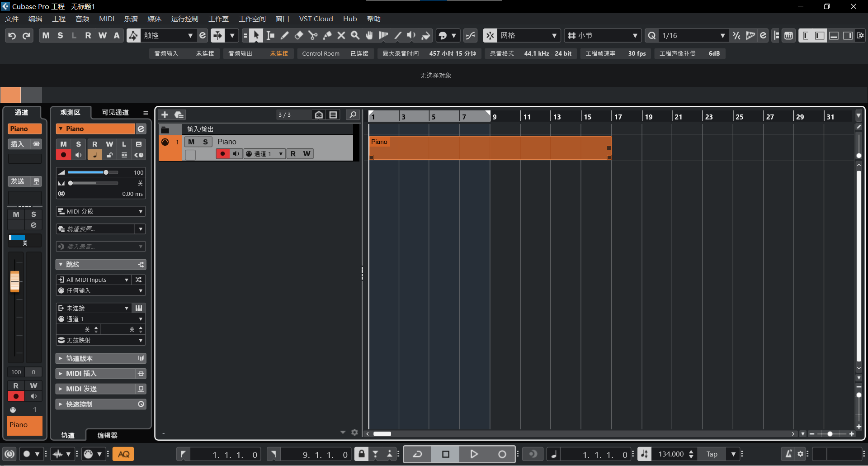This screenshot has width=868, height=466.
Task: Select the Mute X tool
Action: point(341,36)
